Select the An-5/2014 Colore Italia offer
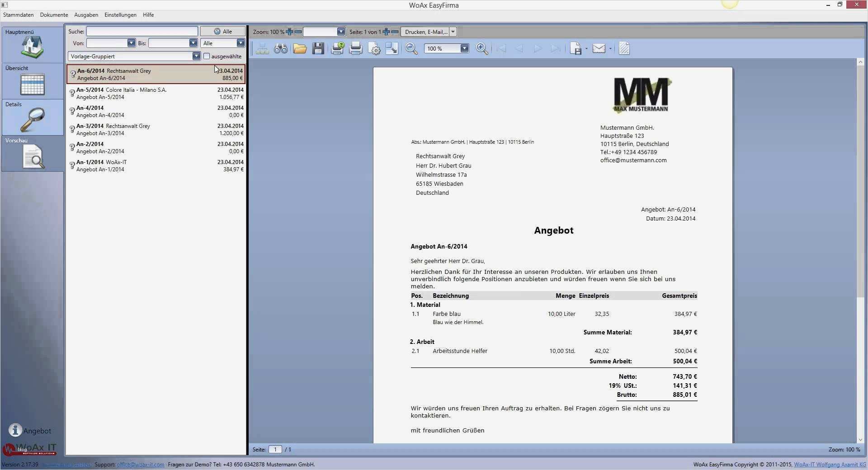Image resolution: width=868 pixels, height=470 pixels. point(136,93)
